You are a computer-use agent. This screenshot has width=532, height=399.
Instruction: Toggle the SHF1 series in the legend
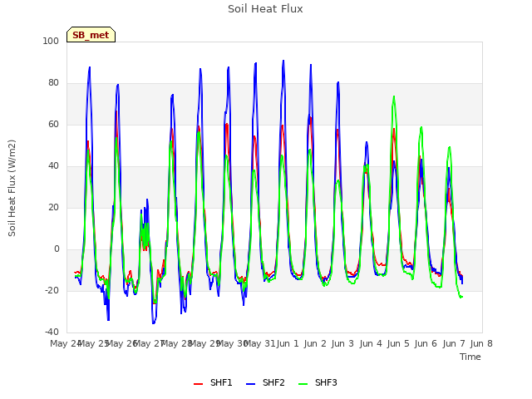coord(213,382)
